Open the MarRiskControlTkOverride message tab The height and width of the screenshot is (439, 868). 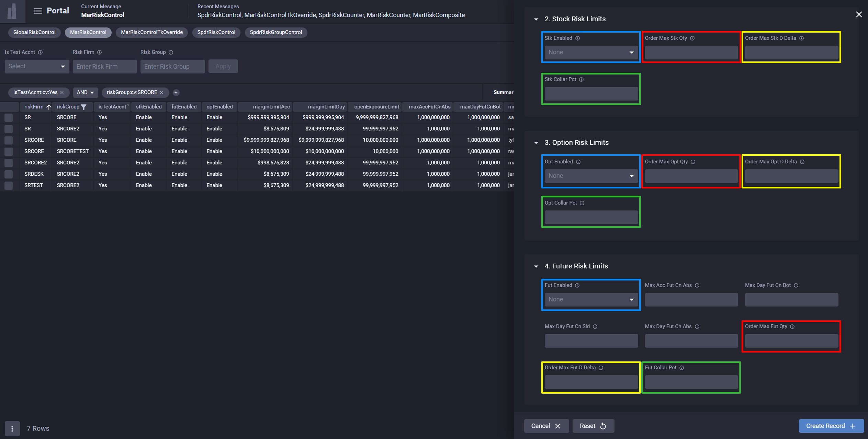click(x=151, y=32)
